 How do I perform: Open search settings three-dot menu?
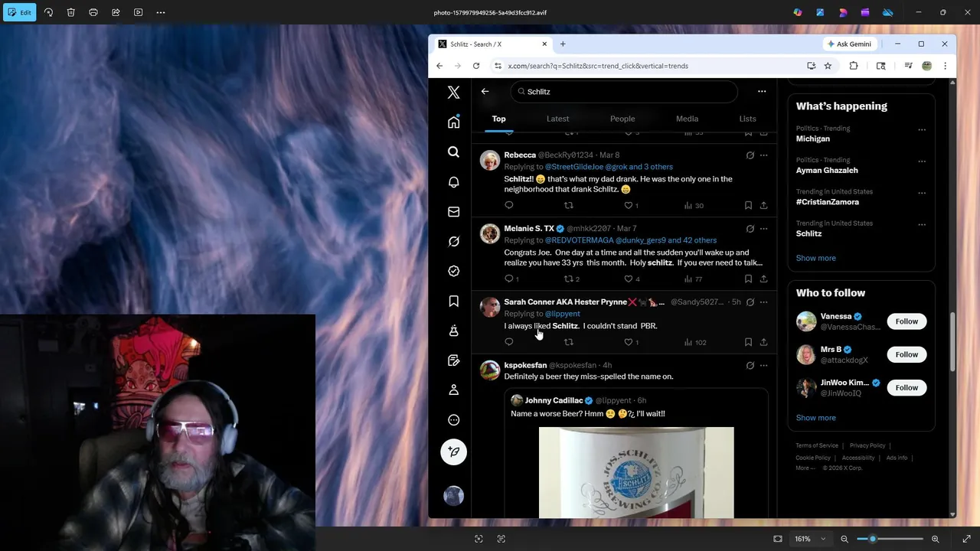coord(762,91)
